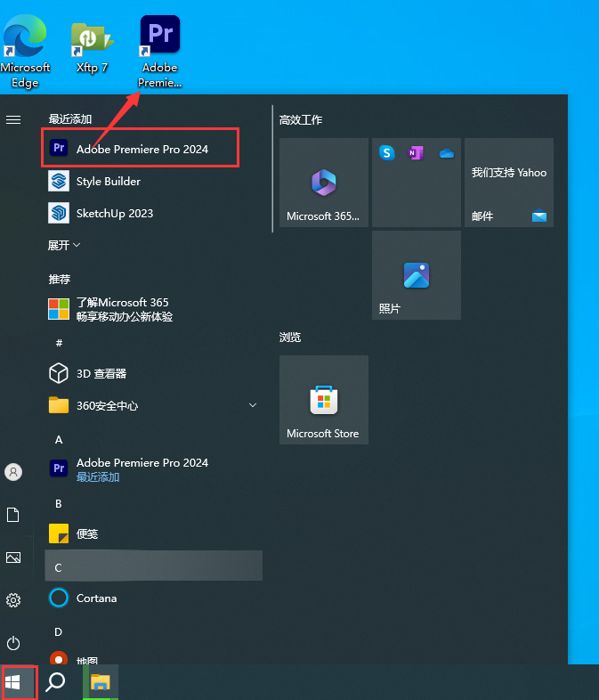
Task: Open the Microsoft 365 tile
Action: pos(324,183)
